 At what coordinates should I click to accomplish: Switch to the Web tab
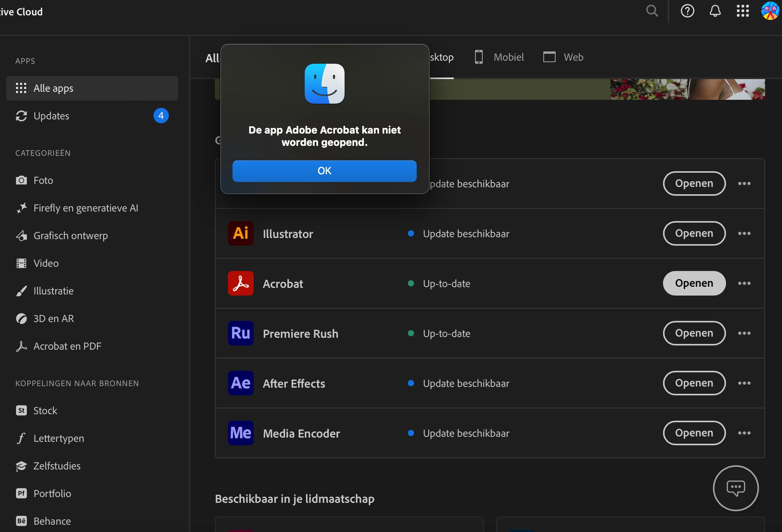[x=563, y=57]
